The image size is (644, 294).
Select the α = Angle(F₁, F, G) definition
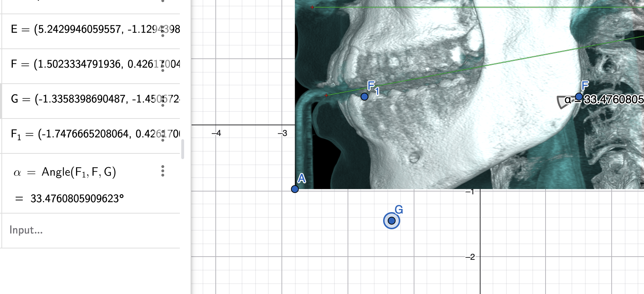point(65,172)
